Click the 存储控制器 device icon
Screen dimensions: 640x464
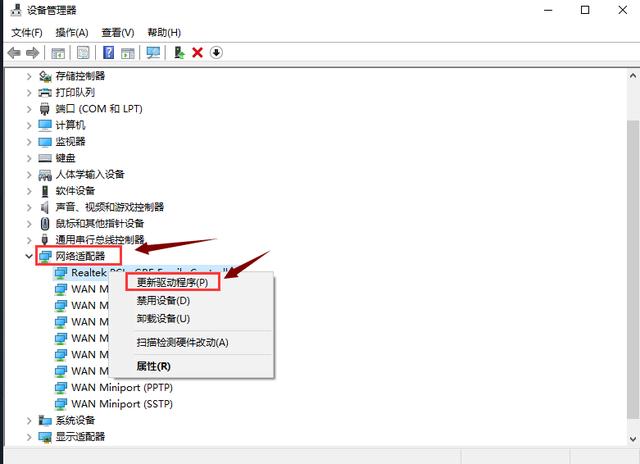(45, 76)
